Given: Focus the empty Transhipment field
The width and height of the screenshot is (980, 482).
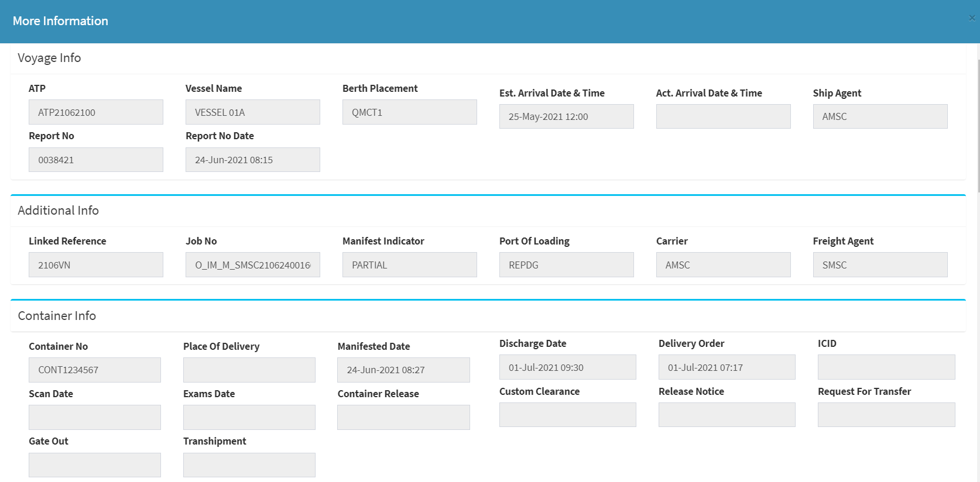Looking at the screenshot, I should coord(249,465).
